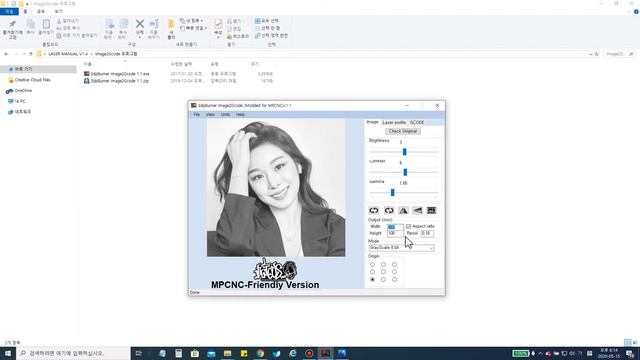Expand the Delete button dropdown arrow
Image resolution: width=640 pixels, height=360 pixels.
pyautogui.click(x=140, y=37)
